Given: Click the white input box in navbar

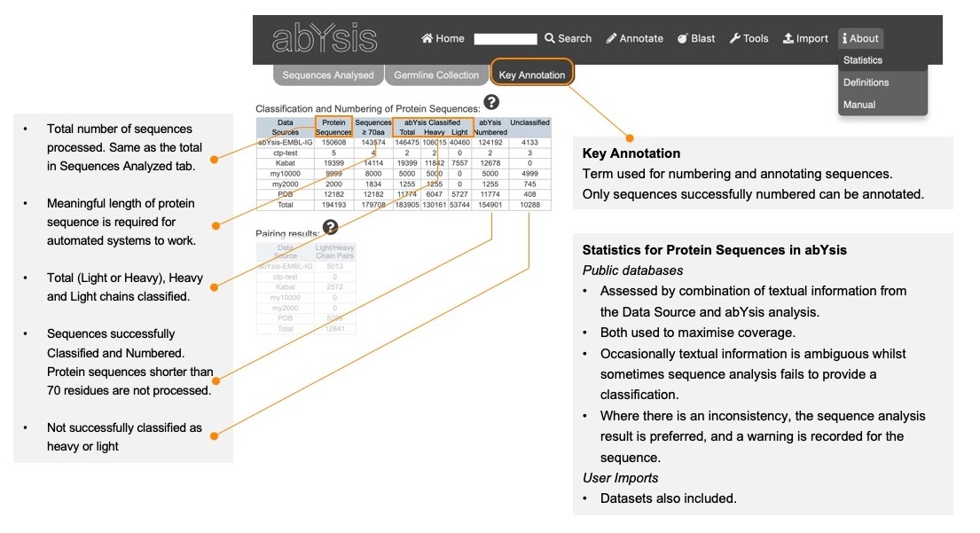Looking at the screenshot, I should (x=506, y=39).
